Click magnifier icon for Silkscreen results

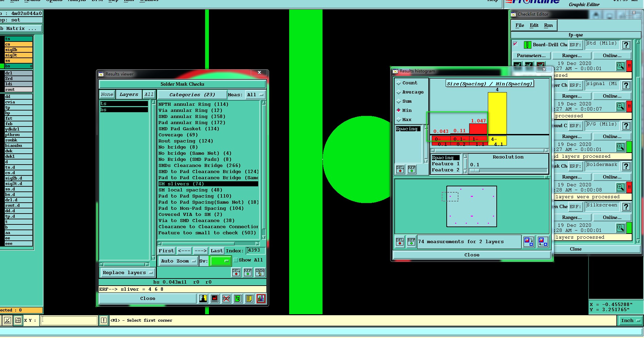621,228
